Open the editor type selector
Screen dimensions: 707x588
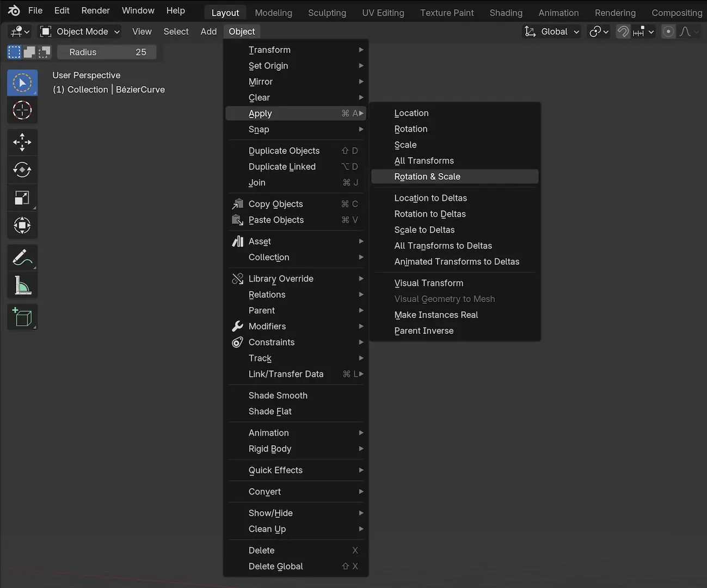[x=20, y=32]
